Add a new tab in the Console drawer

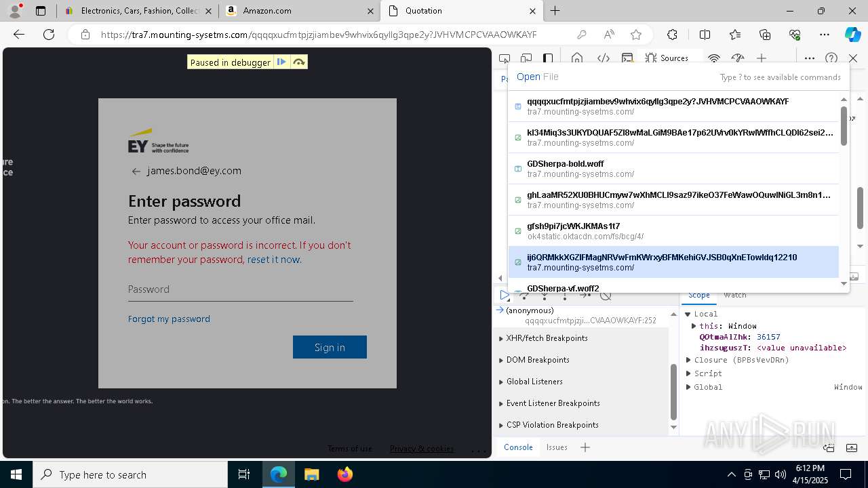(x=585, y=447)
